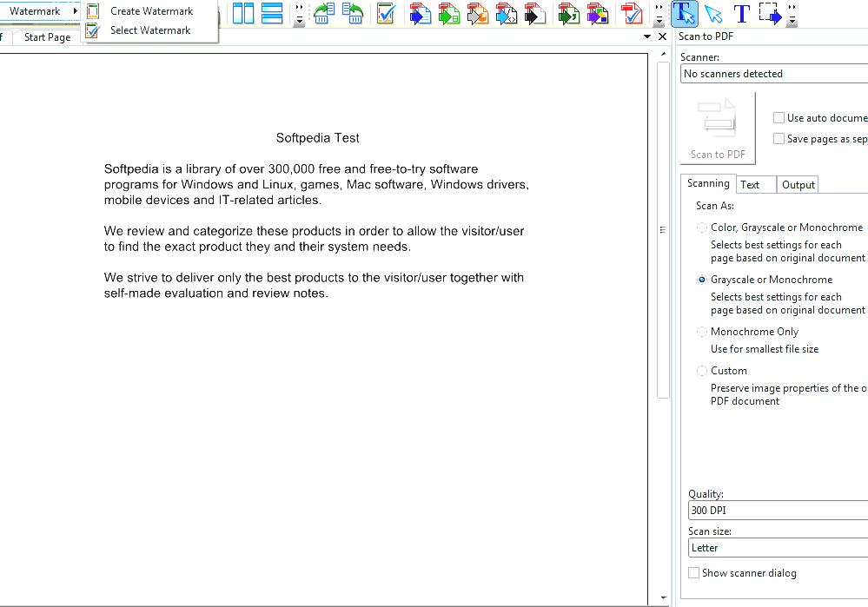Click the PDF convert icon with purple arrow
Screen dimensions: 868x607
point(597,13)
